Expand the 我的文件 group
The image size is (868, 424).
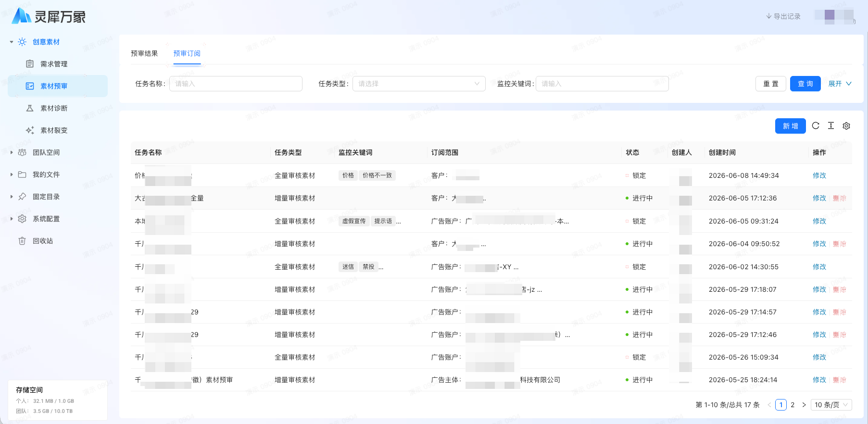pos(12,175)
